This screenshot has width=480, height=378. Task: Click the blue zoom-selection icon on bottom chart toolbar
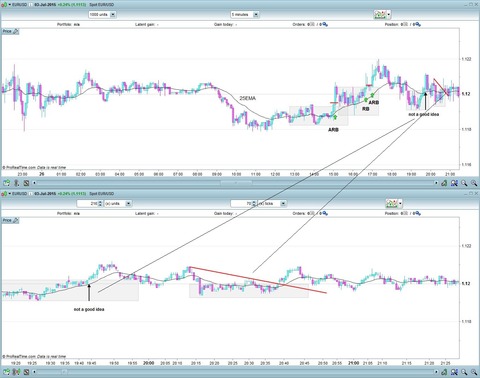coord(454,372)
